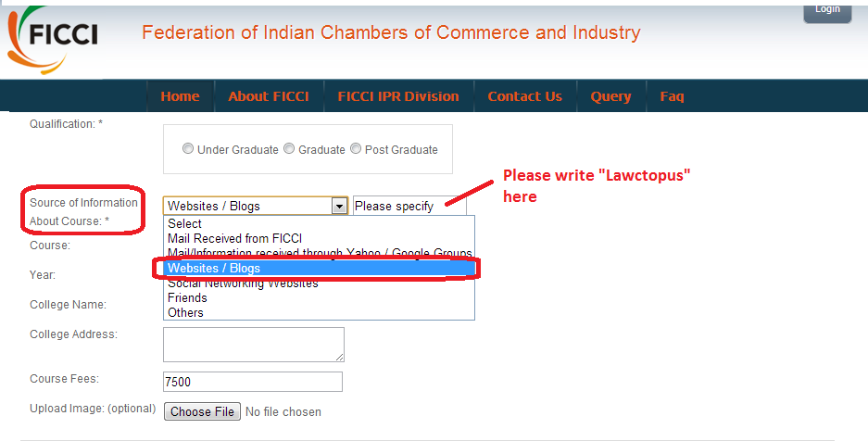Navigate to Contact Us
Viewport: 868px width, 441px height.
click(x=524, y=96)
